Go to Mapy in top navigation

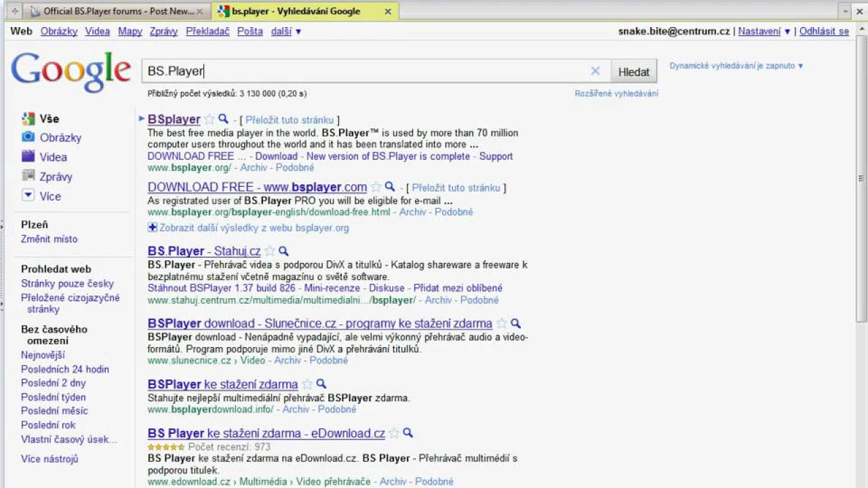point(130,31)
